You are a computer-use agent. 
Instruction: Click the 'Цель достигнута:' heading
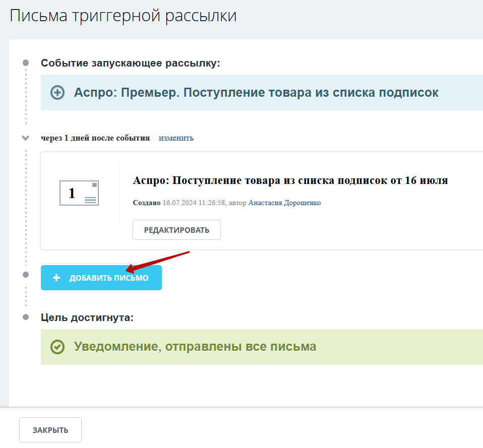pyautogui.click(x=87, y=317)
